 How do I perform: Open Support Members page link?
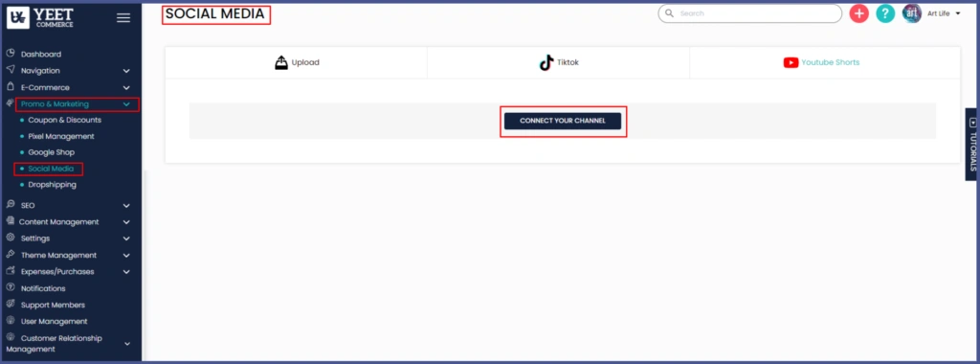pos(53,305)
